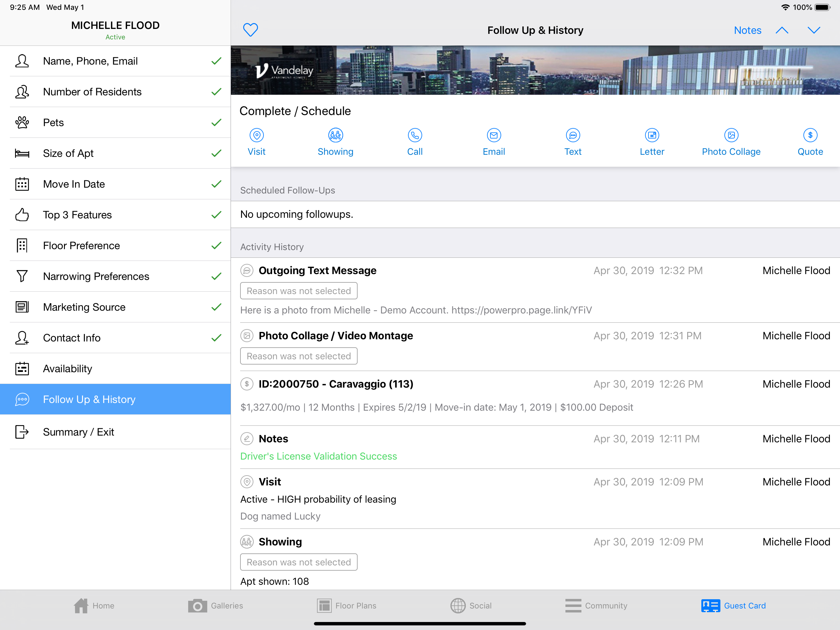840x630 pixels.
Task: Click the funnel icon for Narrowing Preferences
Action: click(x=22, y=276)
